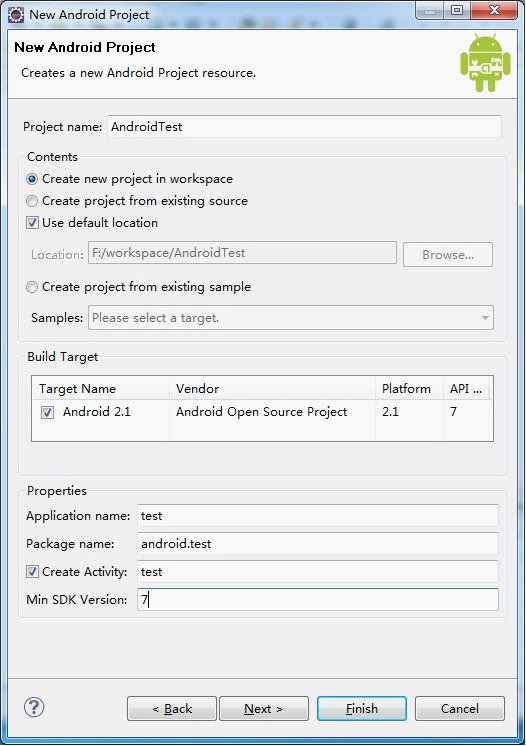Cancel the new project dialog
This screenshot has height=746, width=526.
460,709
